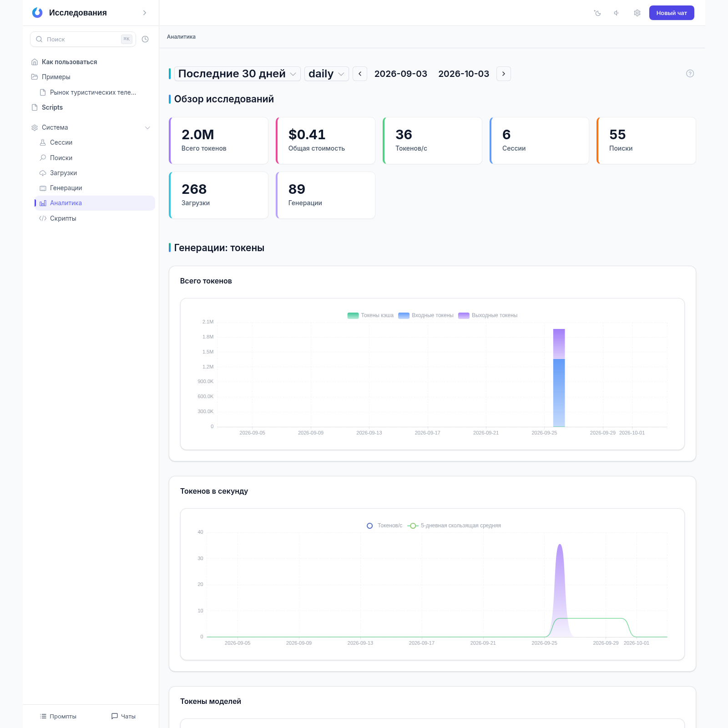
Task: Collapse the Система section chevron
Action: coord(147,128)
